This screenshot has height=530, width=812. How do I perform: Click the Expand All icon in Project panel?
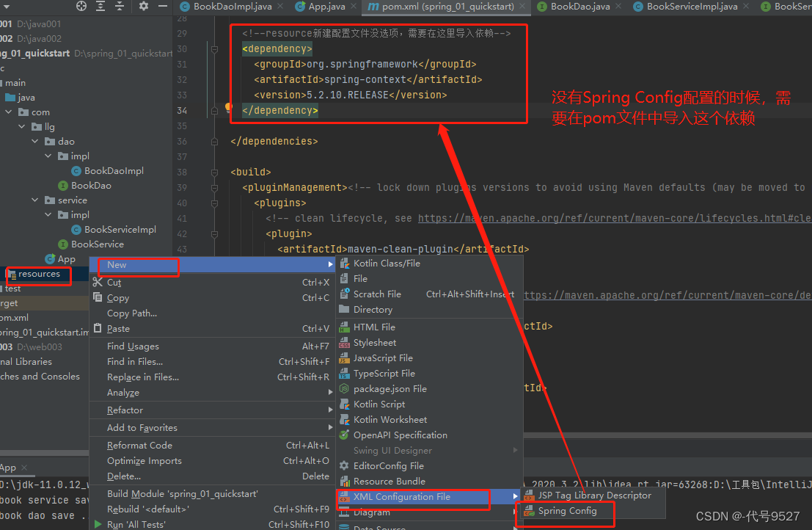click(100, 6)
